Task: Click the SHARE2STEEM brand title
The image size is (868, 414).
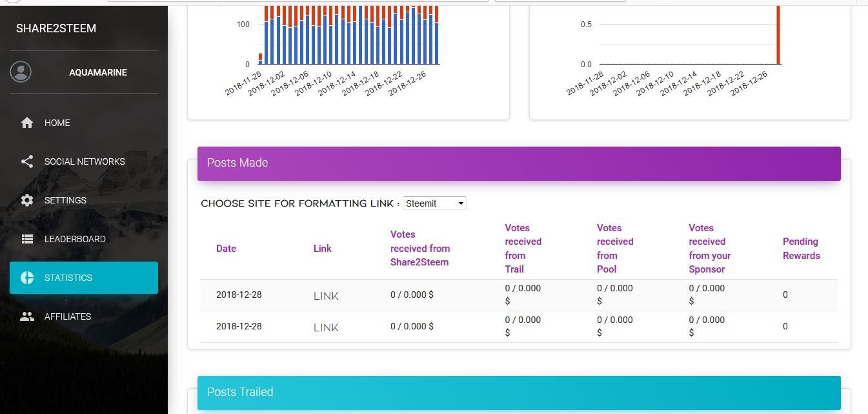Action: (56, 28)
